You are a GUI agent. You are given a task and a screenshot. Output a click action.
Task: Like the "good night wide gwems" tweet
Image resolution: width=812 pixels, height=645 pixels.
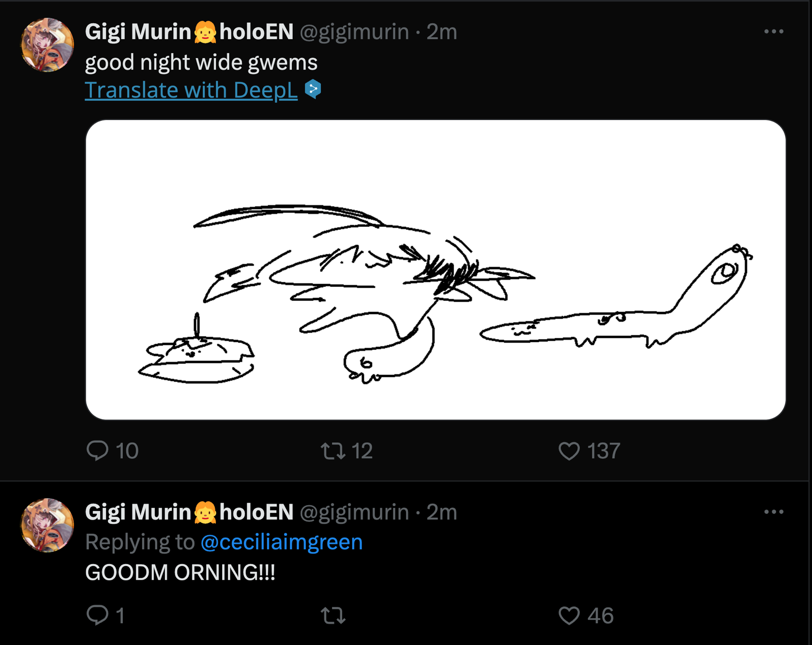[x=569, y=450]
